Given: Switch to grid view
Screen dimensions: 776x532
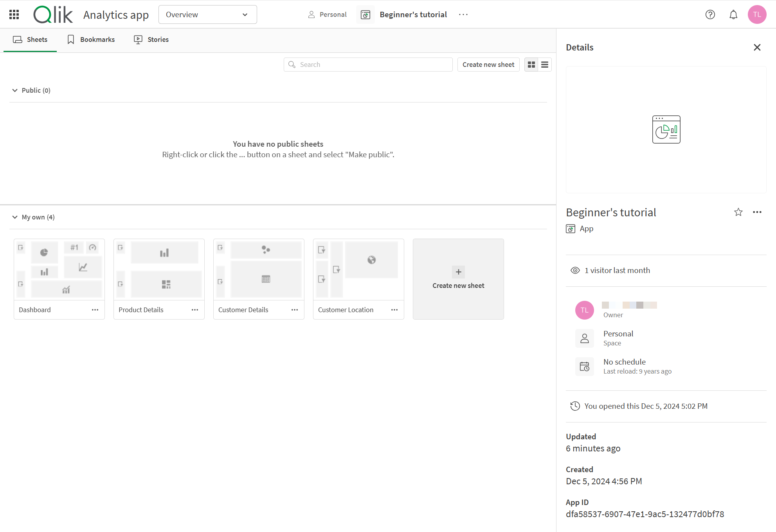Looking at the screenshot, I should pyautogui.click(x=531, y=65).
